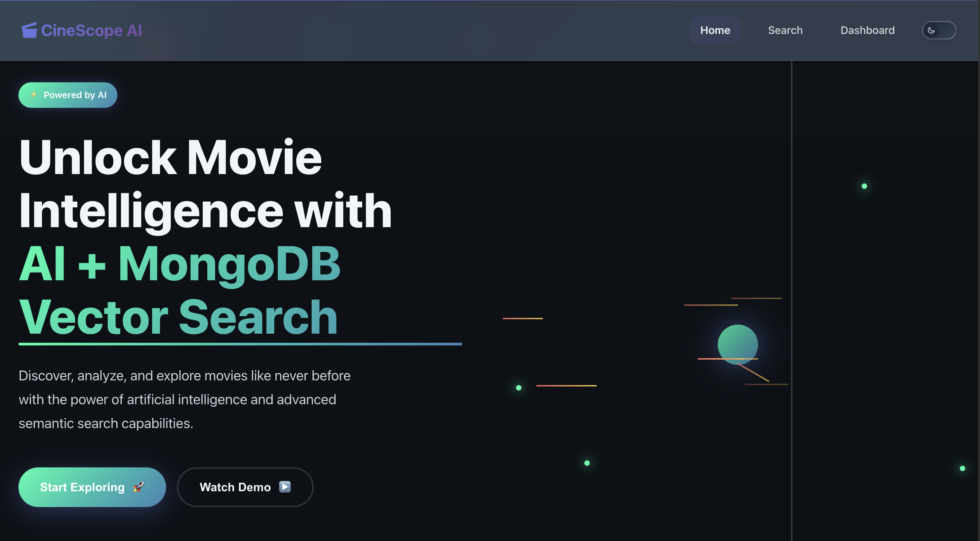This screenshot has height=541, width=980.
Task: Click the moon icon in theme switch
Action: click(931, 31)
